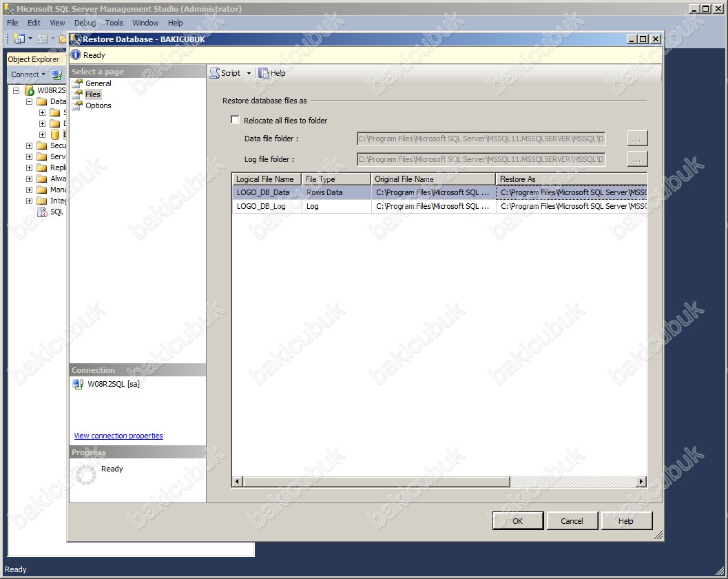
Task: Click the scroll left arrow of file grid
Action: [237, 481]
